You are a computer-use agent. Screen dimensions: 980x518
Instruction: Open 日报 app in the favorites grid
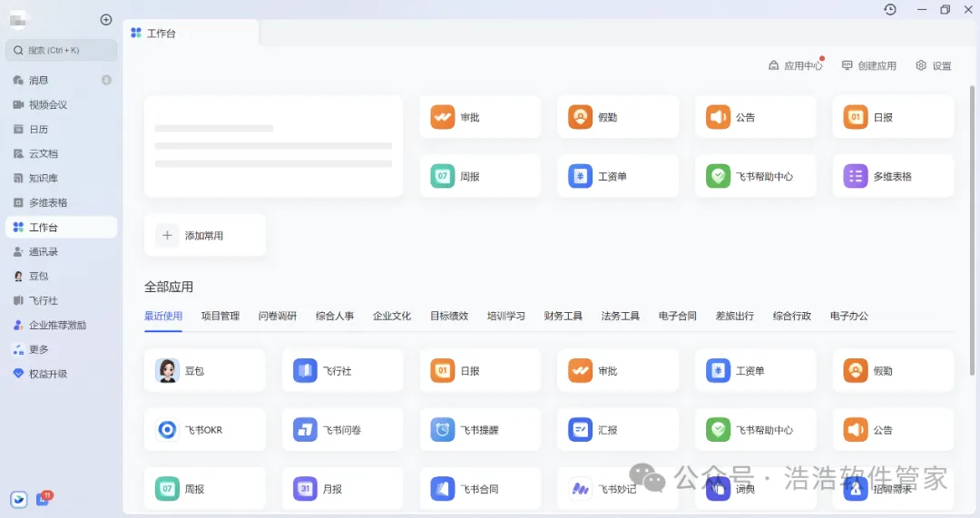tap(893, 117)
